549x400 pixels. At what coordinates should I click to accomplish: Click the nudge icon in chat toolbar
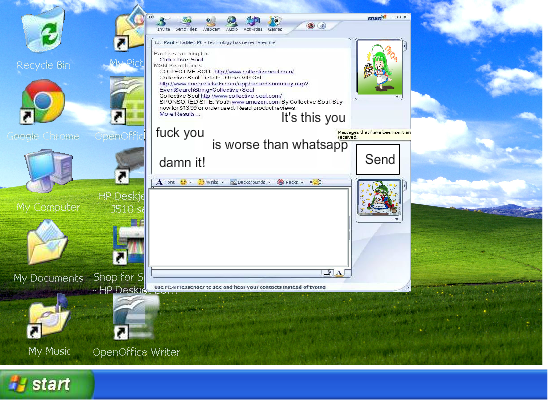pos(315,182)
